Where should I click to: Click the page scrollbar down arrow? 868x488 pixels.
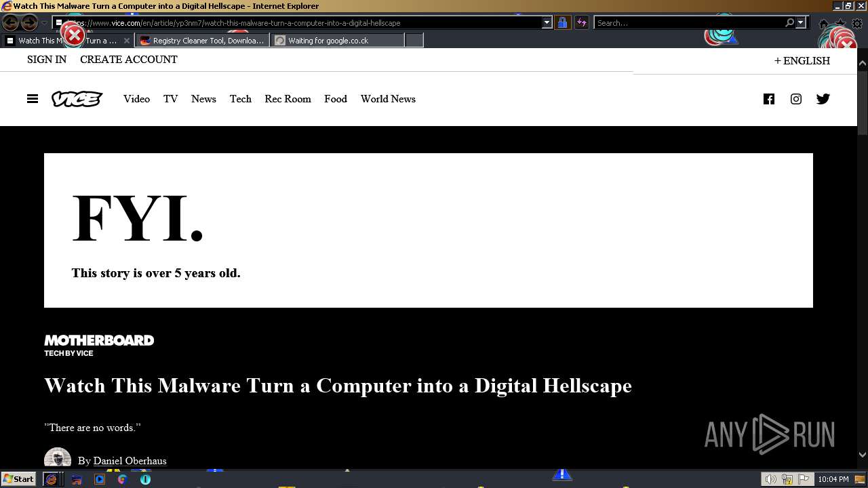[863, 455]
